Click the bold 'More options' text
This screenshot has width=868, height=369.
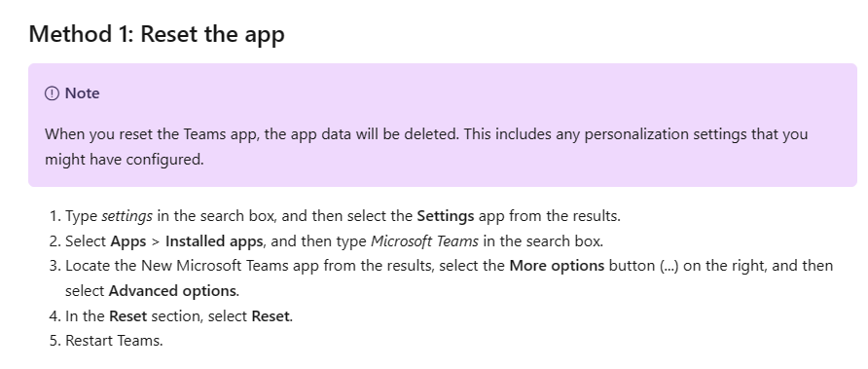pyautogui.click(x=557, y=266)
